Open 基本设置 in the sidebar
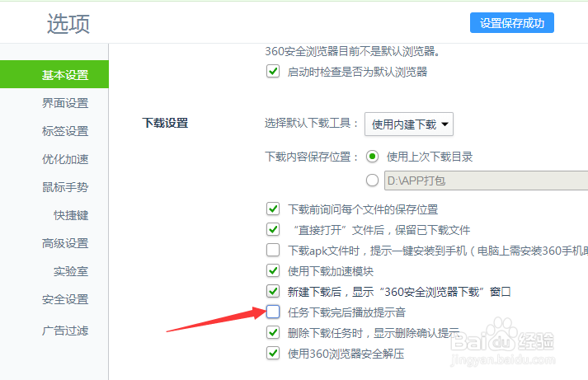 (54, 74)
